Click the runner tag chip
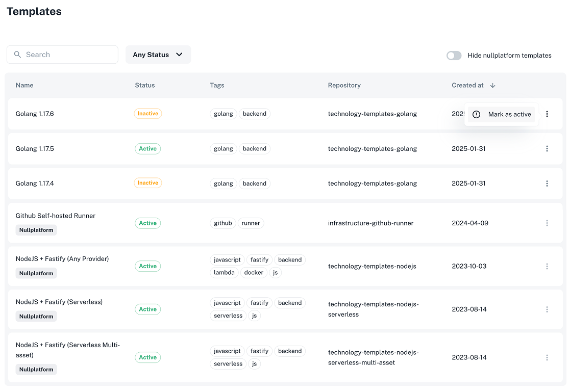The image size is (569, 392). (251, 223)
